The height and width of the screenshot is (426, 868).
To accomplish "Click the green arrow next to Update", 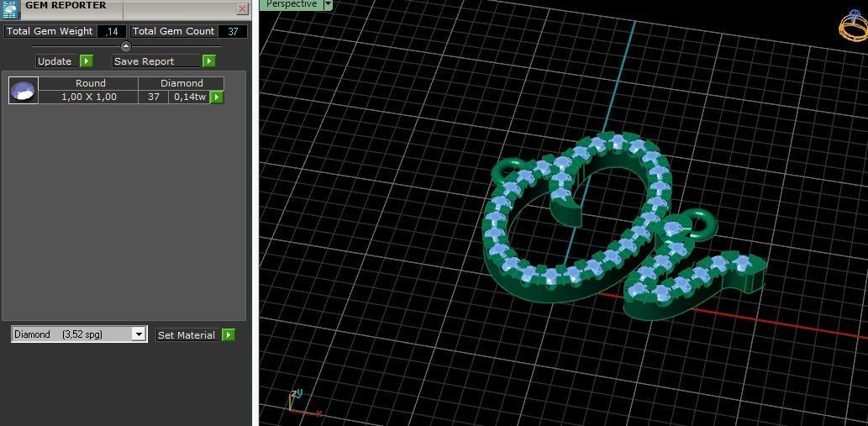I will point(87,60).
